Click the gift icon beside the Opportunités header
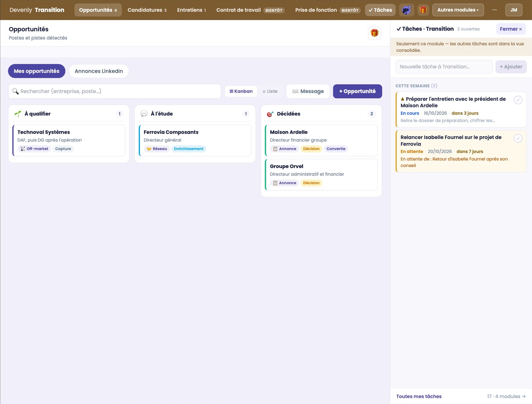 [x=375, y=33]
